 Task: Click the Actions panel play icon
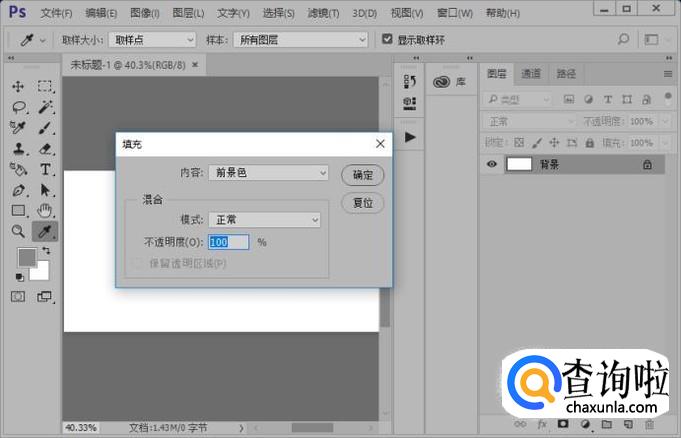coord(410,136)
